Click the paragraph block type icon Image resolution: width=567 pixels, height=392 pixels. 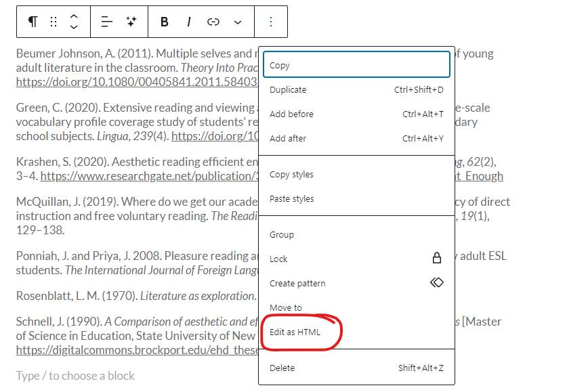click(33, 22)
